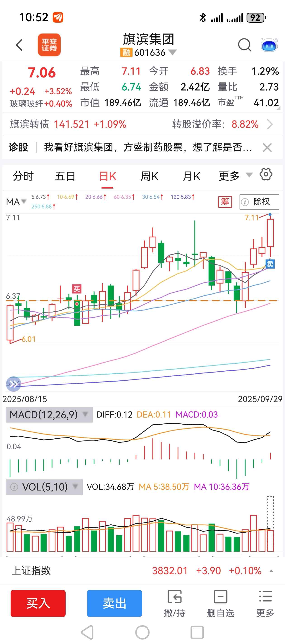The height and width of the screenshot is (644, 285).
Task: Tap the 市盈 TTM value 41.02
Action: 266,103
